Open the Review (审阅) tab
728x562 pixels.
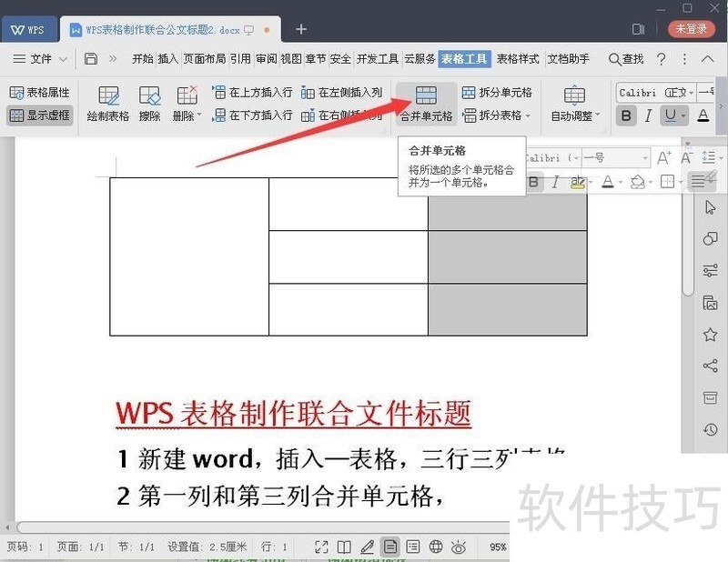267,58
